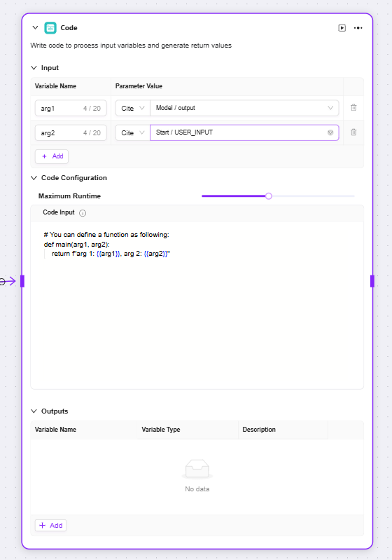Screen dimensions: 392x560
Task: Click the right output connection port
Action: (372, 281)
